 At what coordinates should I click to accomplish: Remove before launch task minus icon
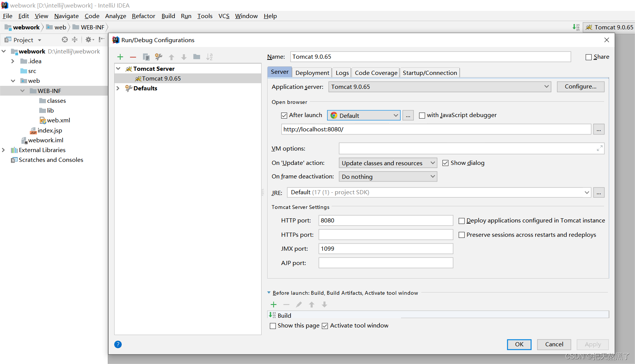tap(286, 305)
